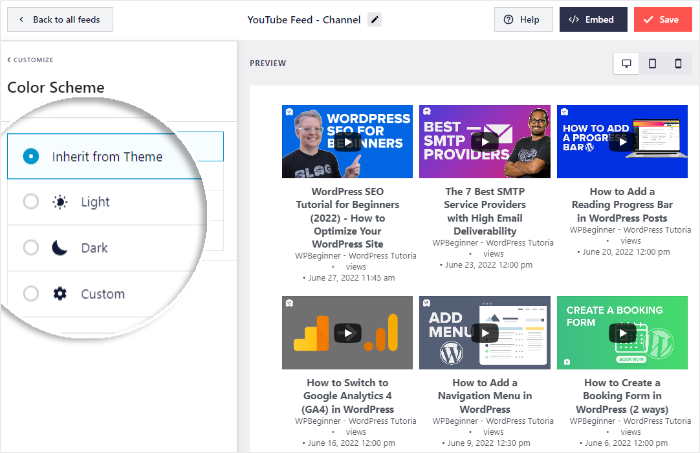Save the feed settings
This screenshot has height=453, width=700.
pos(662,20)
